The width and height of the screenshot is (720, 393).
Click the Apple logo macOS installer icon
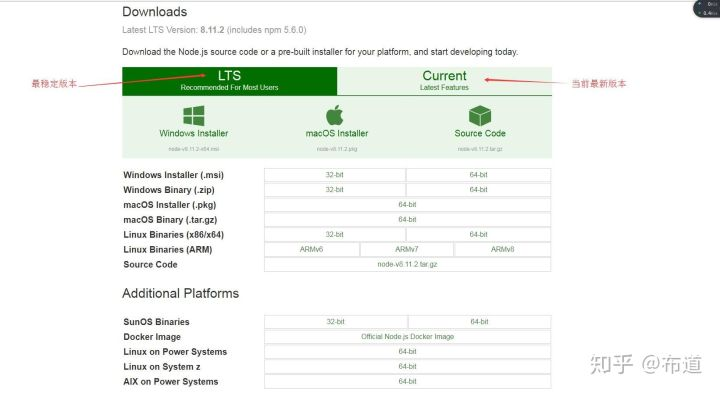pos(335,115)
